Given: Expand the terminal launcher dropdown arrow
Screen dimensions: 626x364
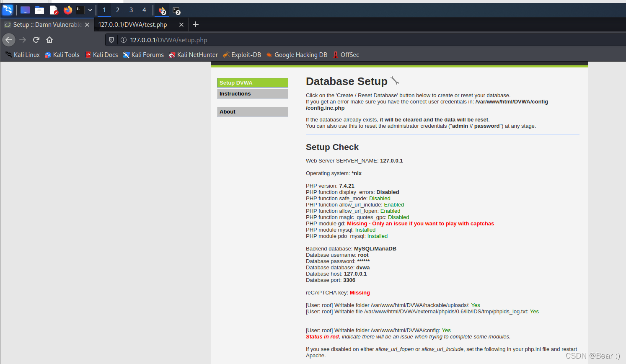Looking at the screenshot, I should 90,10.
